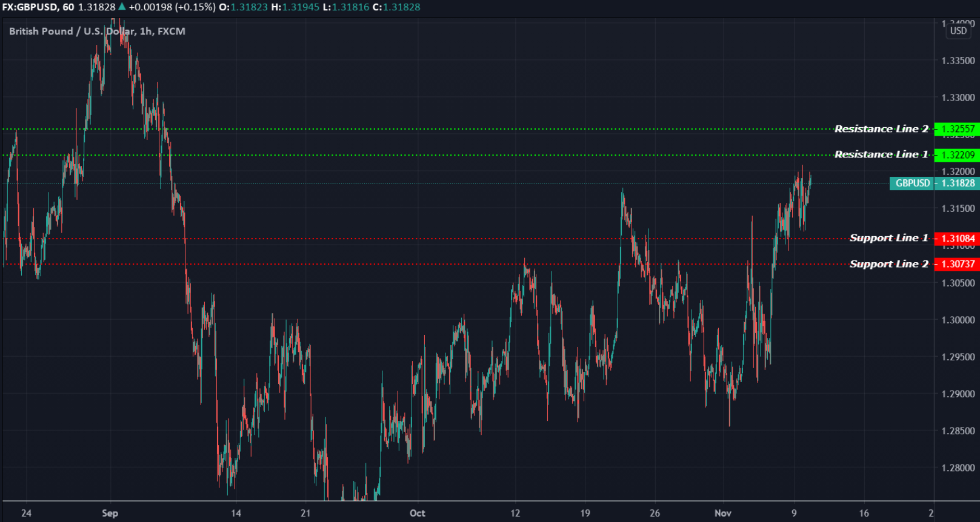Click the Nov date on time axis
The height and width of the screenshot is (522, 980).
point(723,513)
